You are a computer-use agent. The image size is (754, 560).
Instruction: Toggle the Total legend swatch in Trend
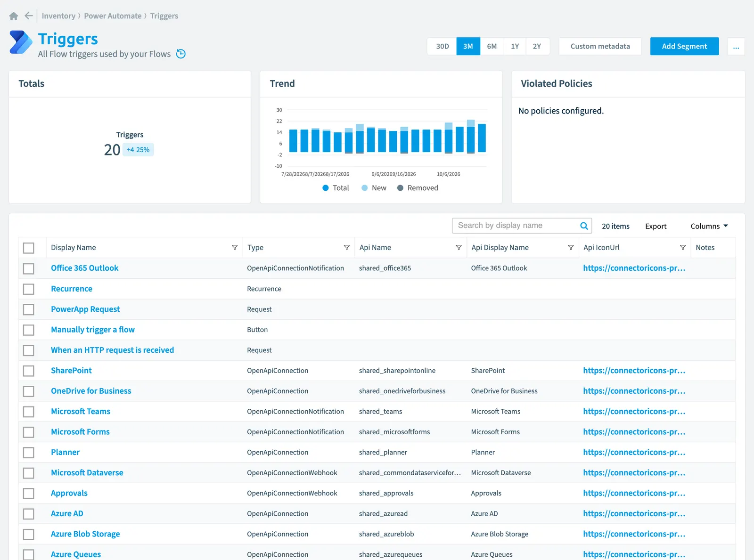tap(325, 188)
